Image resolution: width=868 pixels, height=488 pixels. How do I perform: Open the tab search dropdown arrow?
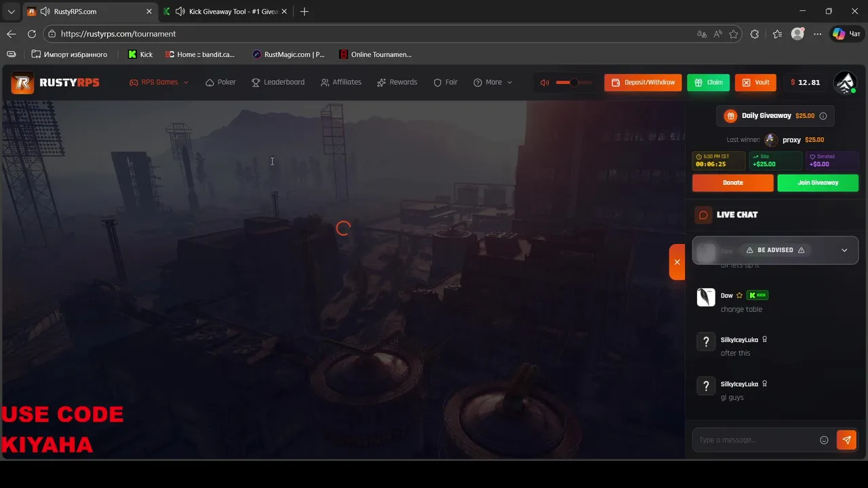(11, 12)
